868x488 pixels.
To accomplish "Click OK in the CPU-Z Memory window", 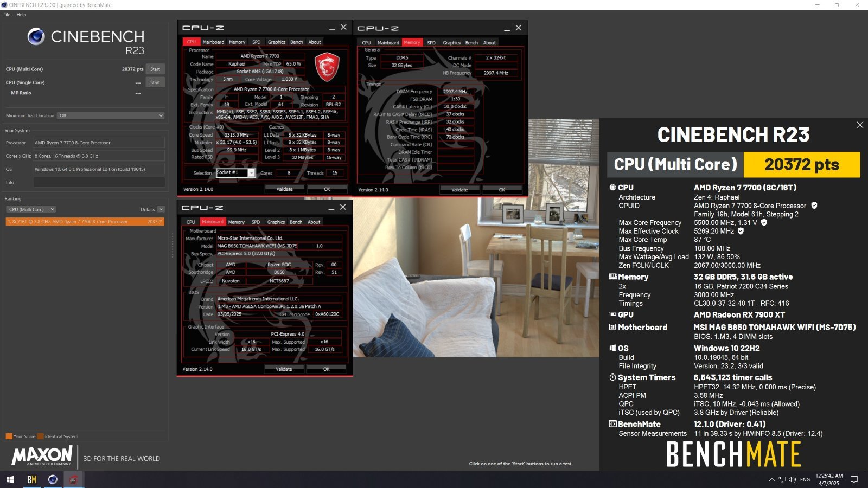I will (502, 190).
